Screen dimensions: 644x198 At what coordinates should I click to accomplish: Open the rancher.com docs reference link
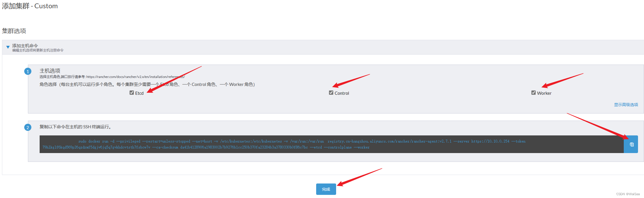click(135, 77)
